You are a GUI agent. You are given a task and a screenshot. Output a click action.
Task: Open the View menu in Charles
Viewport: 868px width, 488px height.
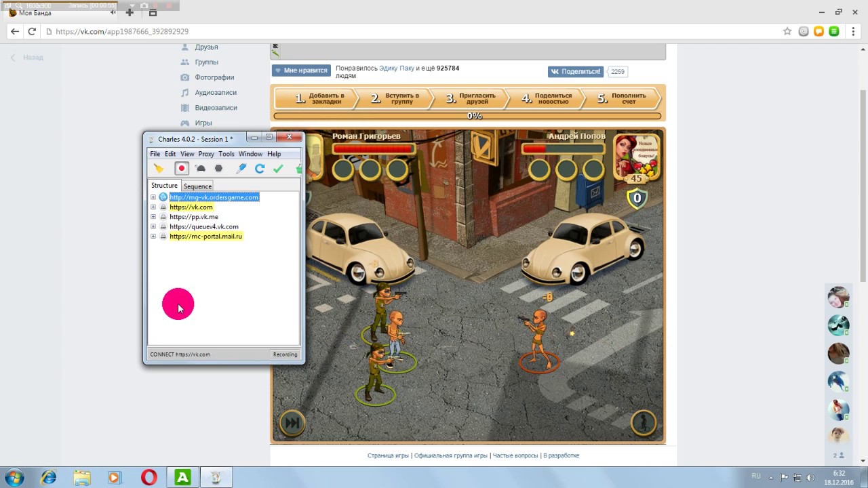pyautogui.click(x=187, y=154)
